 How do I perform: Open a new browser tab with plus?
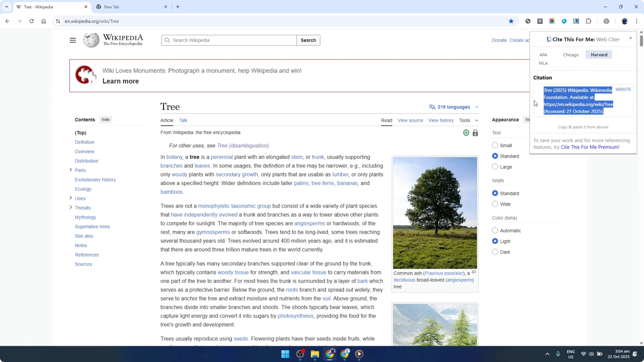(x=178, y=7)
